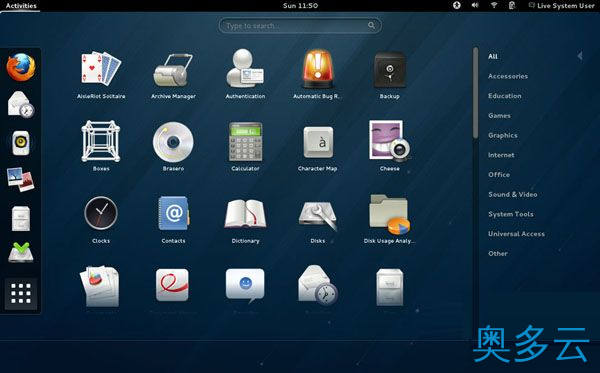Launch the red swirl document viewer icon
Image resolution: width=600 pixels, height=373 pixels.
click(x=172, y=285)
